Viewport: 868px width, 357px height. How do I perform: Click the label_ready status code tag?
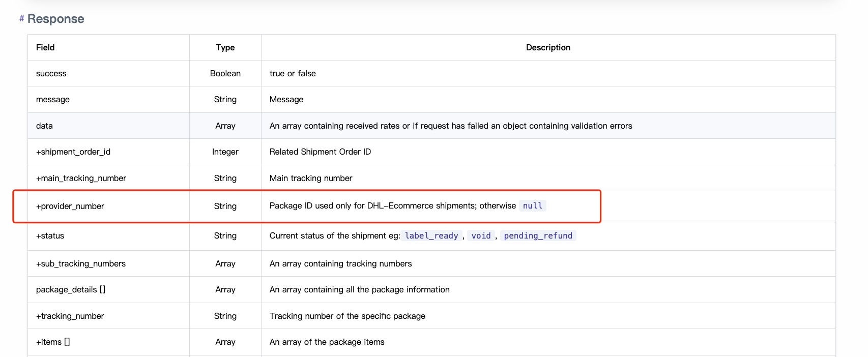click(x=431, y=235)
